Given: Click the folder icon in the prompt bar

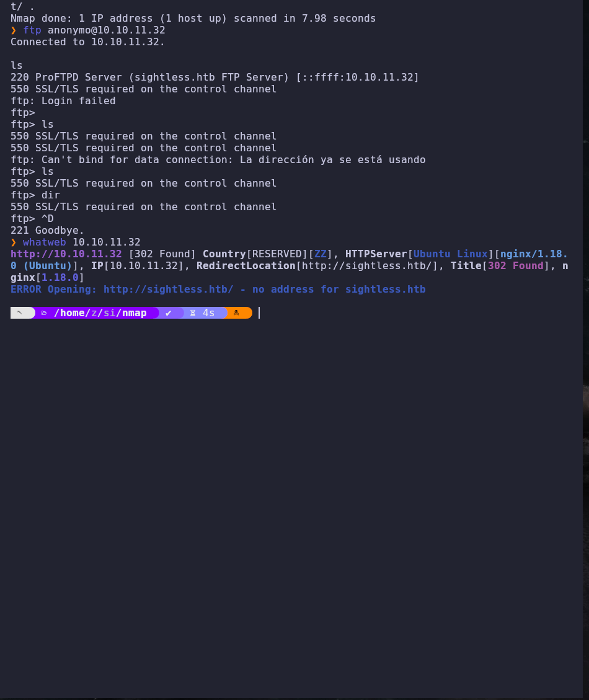Looking at the screenshot, I should click(44, 313).
